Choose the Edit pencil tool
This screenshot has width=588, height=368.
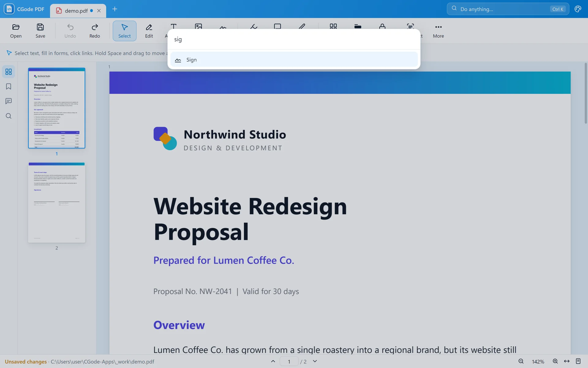click(149, 31)
